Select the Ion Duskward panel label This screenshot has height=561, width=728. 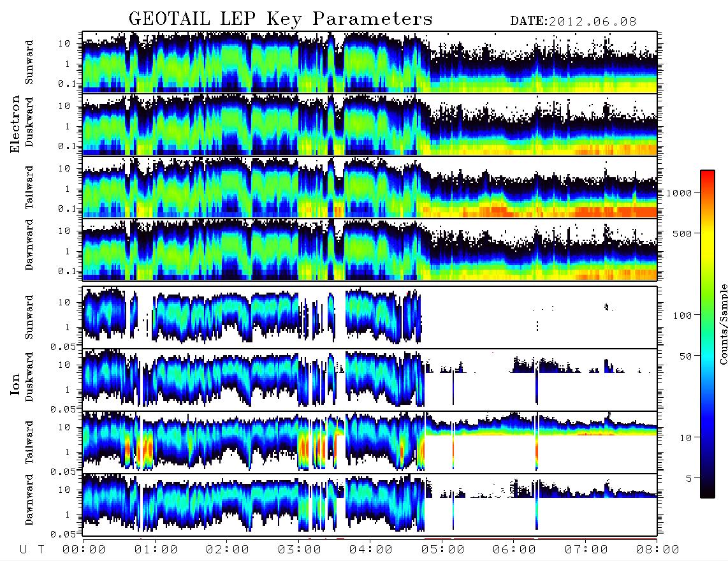[29, 377]
